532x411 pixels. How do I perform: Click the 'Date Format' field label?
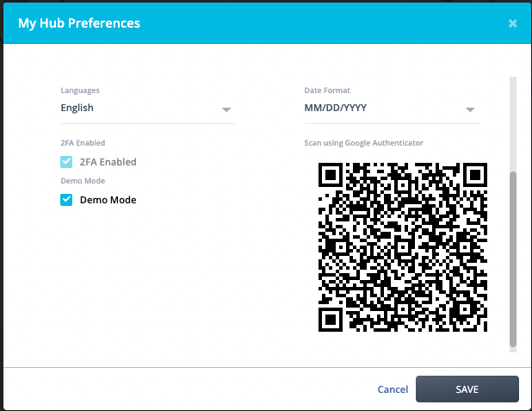pyautogui.click(x=327, y=90)
